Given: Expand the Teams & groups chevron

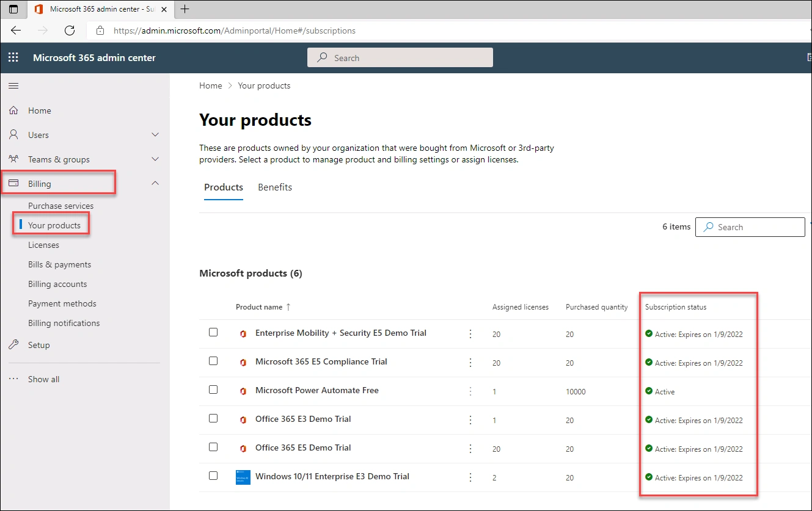Looking at the screenshot, I should click(x=155, y=159).
